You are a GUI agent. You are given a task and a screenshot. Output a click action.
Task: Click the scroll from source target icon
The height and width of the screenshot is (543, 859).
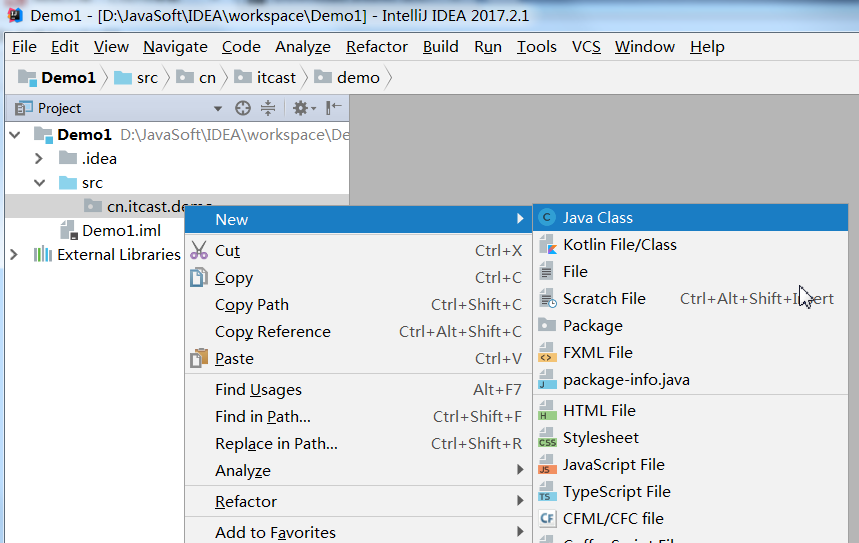pos(242,108)
